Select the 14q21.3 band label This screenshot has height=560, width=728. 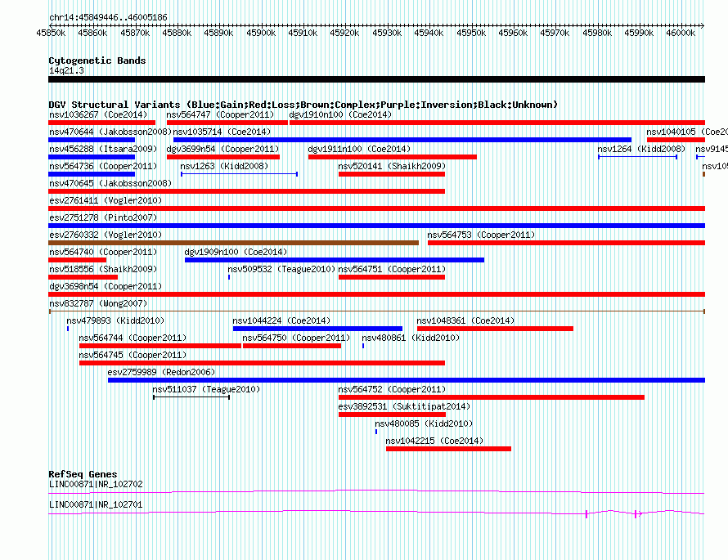pos(66,70)
